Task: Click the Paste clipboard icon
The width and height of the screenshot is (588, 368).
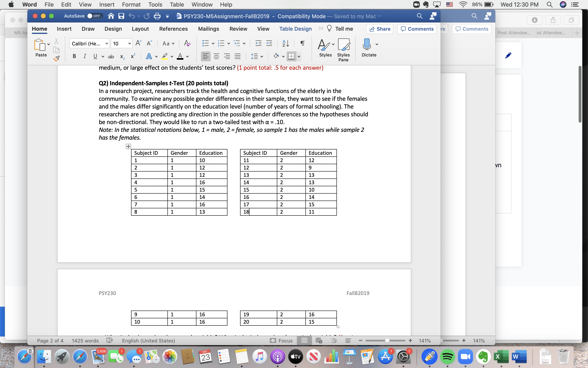Action: click(x=39, y=45)
